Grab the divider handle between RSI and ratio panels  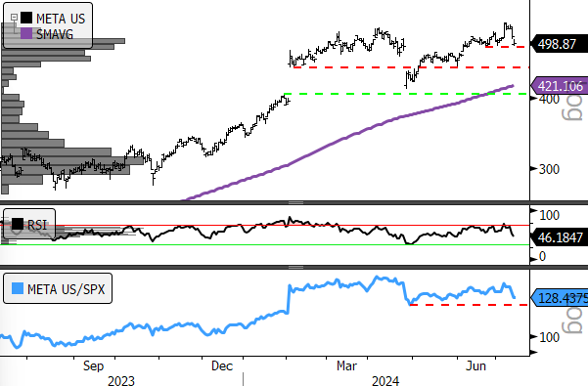click(x=295, y=268)
